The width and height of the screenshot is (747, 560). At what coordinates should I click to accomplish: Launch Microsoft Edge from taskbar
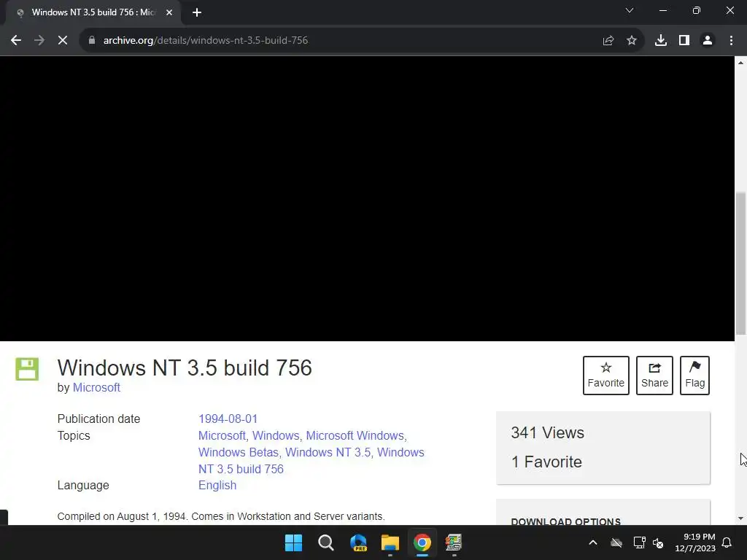click(x=358, y=542)
